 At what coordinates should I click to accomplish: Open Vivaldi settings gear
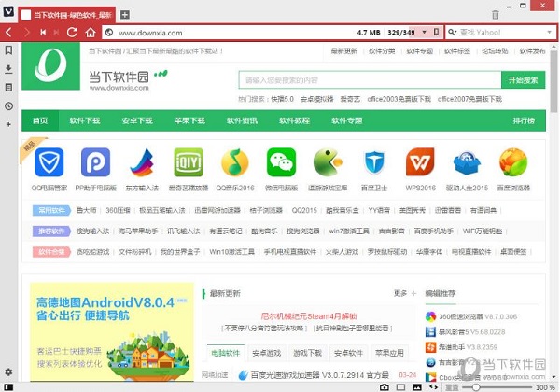click(8, 372)
